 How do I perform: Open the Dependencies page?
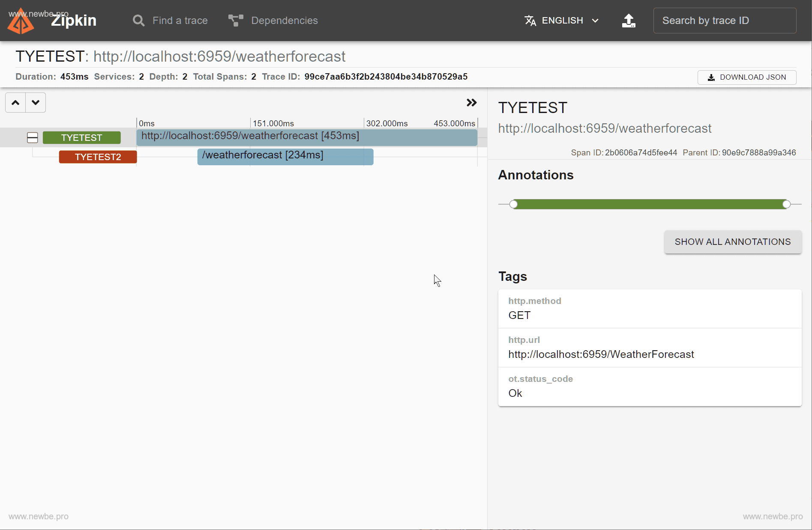click(284, 21)
